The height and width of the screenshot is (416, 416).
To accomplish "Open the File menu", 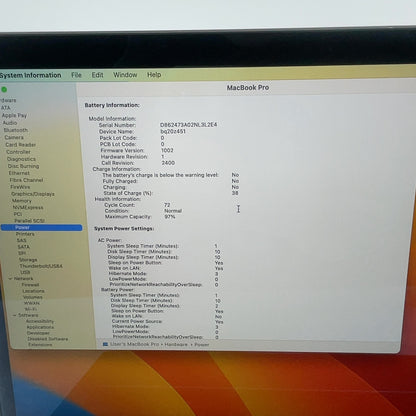I will (76, 75).
